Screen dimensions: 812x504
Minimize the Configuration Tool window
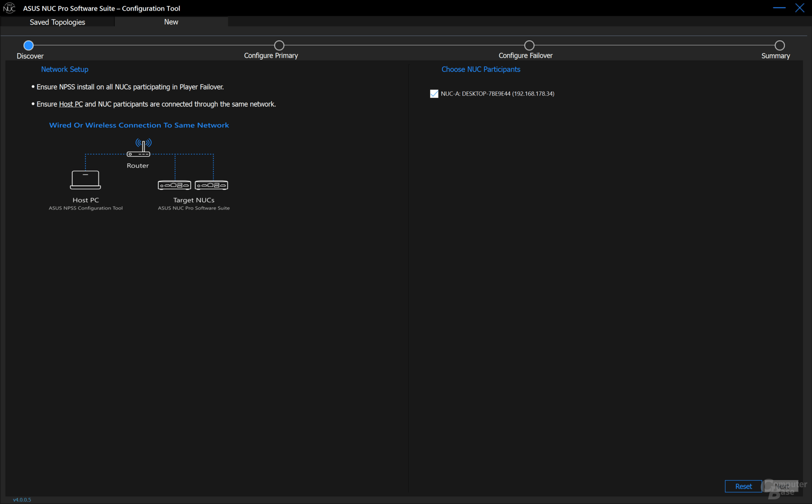(x=779, y=8)
